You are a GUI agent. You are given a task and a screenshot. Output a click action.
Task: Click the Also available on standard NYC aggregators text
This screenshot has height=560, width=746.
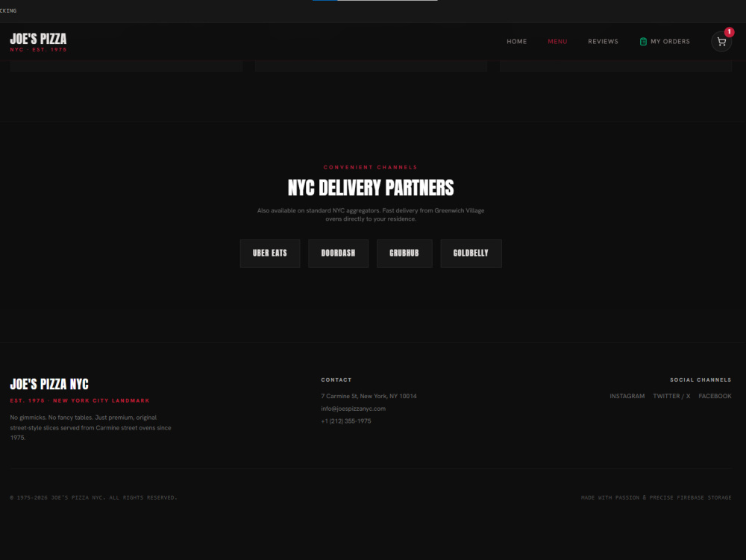click(371, 215)
